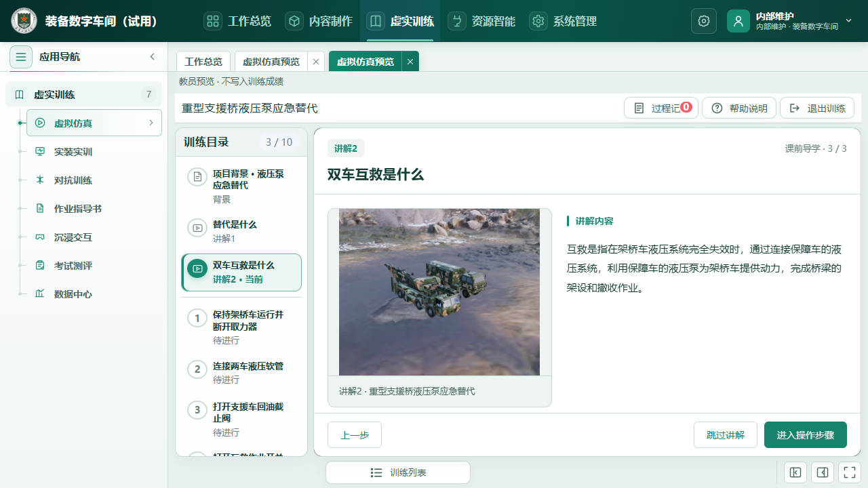Click the 跳过讲解 button

click(726, 435)
